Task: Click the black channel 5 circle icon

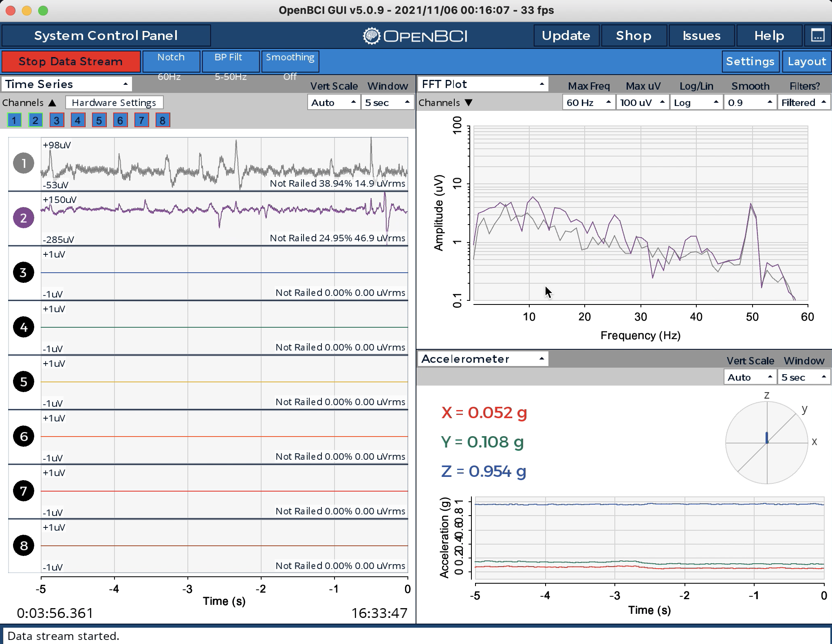Action: click(x=24, y=382)
